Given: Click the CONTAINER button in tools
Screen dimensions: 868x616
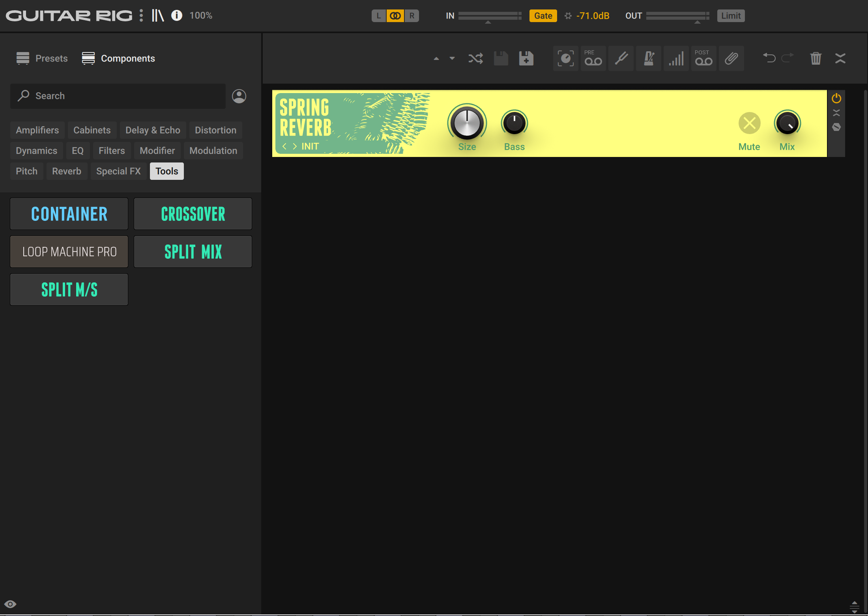Looking at the screenshot, I should [69, 213].
